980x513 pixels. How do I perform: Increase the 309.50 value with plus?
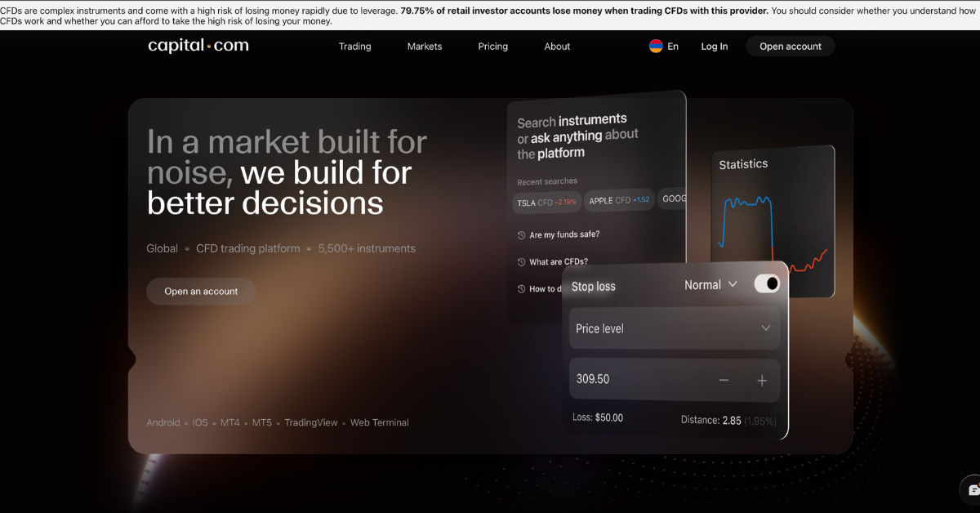(x=762, y=381)
